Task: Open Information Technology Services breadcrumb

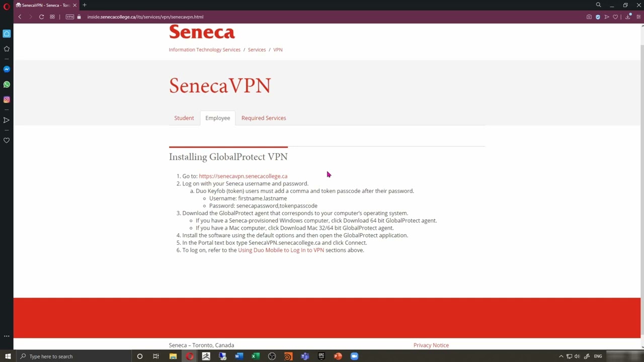Action: click(x=204, y=50)
